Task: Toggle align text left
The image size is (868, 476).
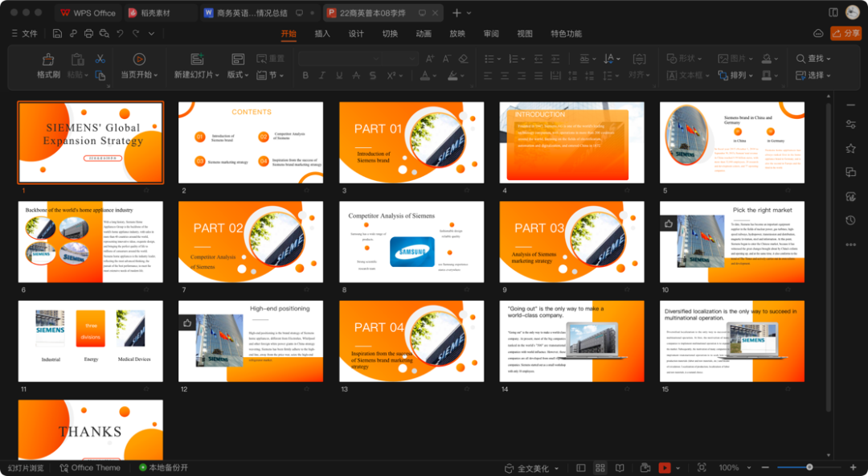Action: [x=488, y=76]
